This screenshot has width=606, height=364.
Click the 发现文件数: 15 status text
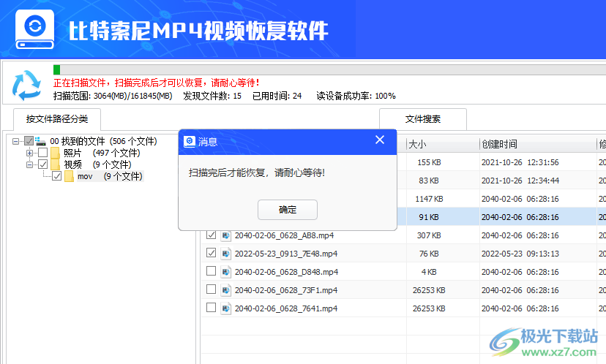[x=212, y=96]
